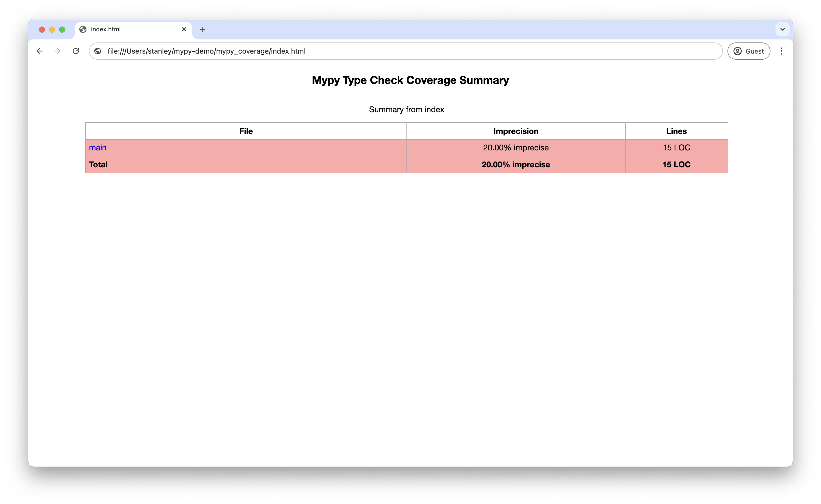Viewport: 821px width, 504px height.
Task: Select the Lines column header
Action: coord(676,131)
